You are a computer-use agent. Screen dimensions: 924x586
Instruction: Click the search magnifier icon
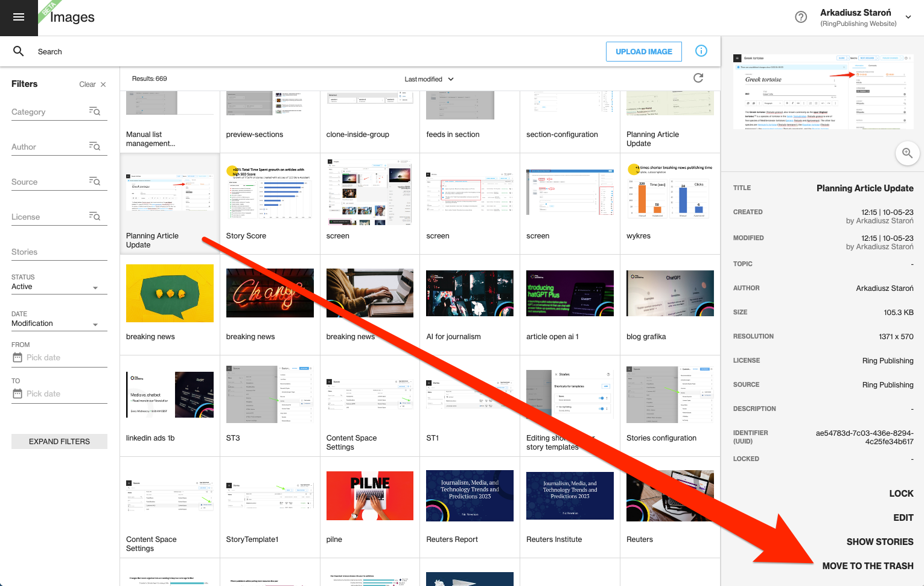[19, 51]
